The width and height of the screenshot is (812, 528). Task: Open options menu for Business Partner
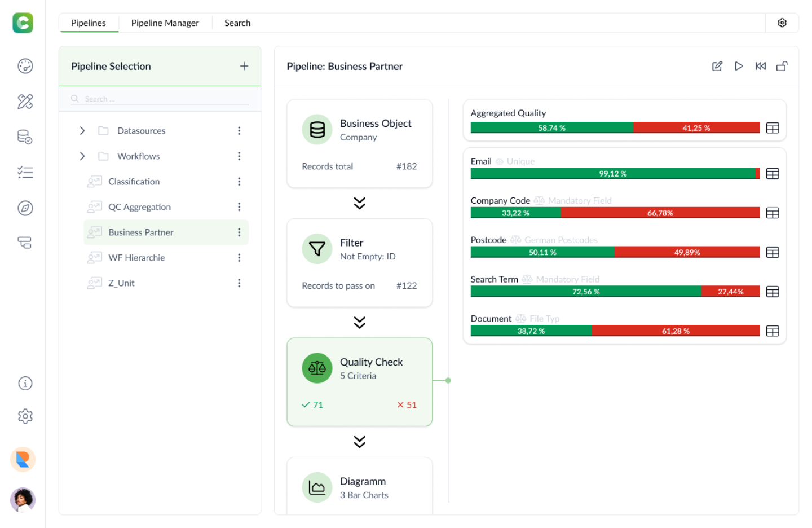239,232
